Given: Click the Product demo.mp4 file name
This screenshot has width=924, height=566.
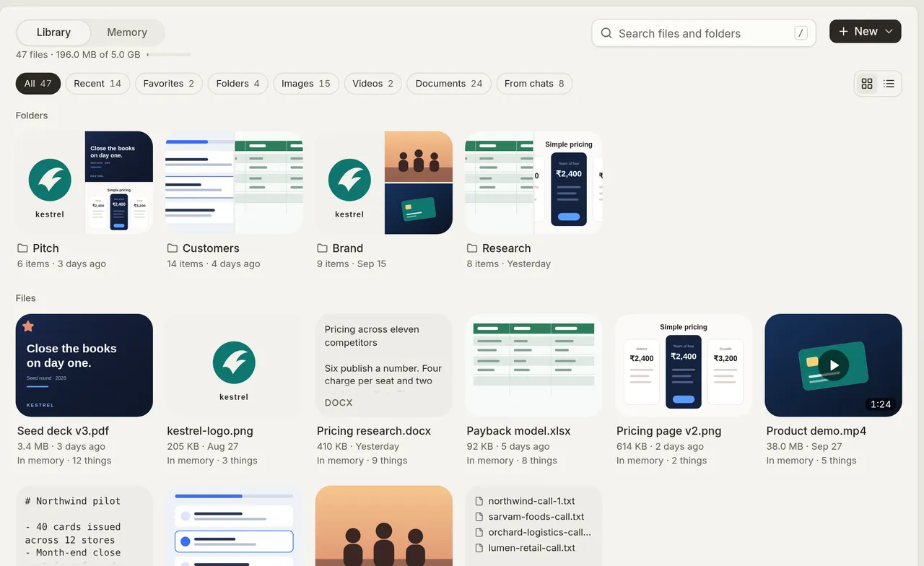Looking at the screenshot, I should coord(816,431).
